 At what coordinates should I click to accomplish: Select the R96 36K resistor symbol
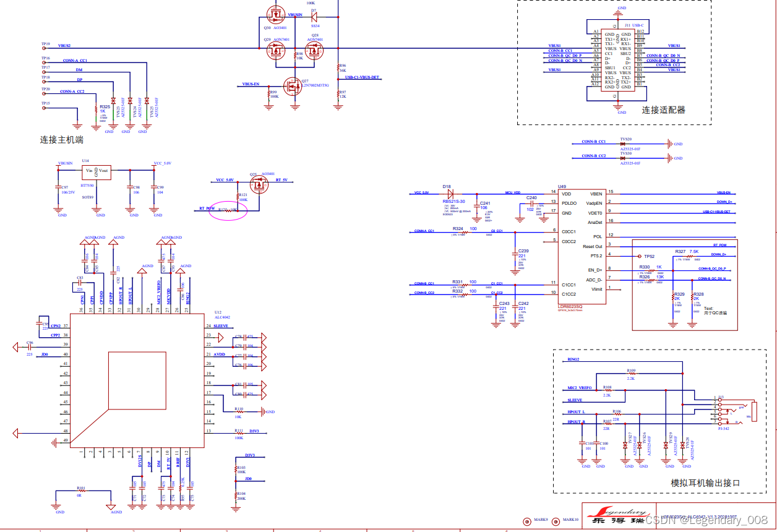click(337, 67)
